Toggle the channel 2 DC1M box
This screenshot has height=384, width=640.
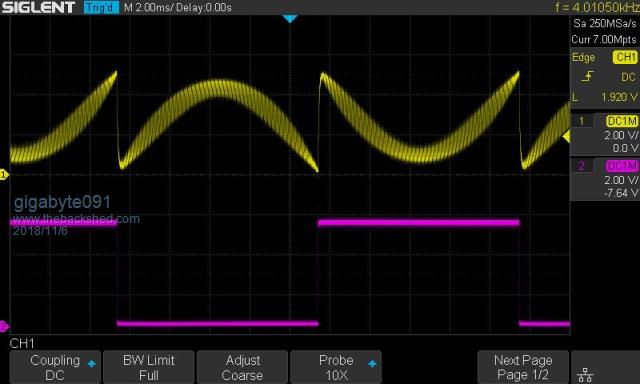click(x=622, y=166)
